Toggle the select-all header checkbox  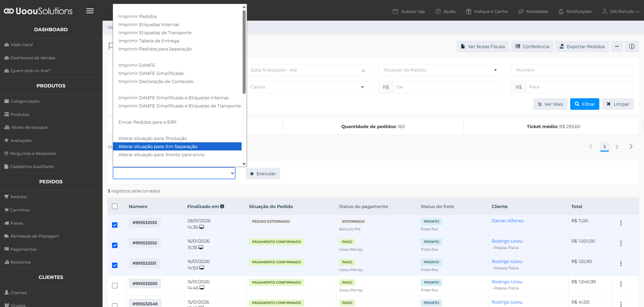click(115, 206)
